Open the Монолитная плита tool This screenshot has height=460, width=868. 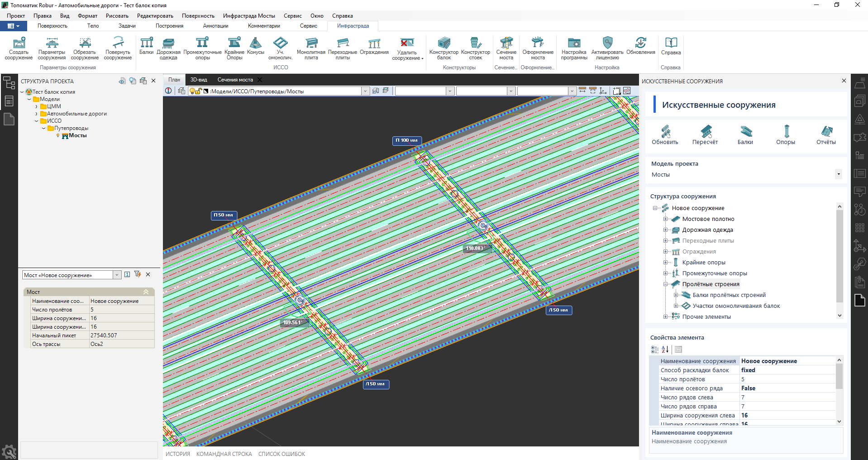[x=311, y=48]
